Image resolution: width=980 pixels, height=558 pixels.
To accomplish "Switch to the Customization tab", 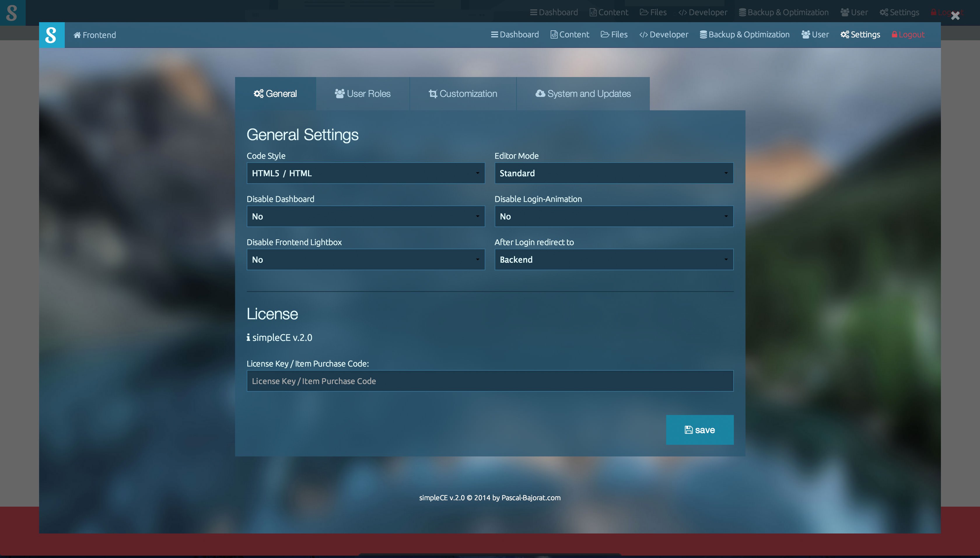I will (463, 93).
